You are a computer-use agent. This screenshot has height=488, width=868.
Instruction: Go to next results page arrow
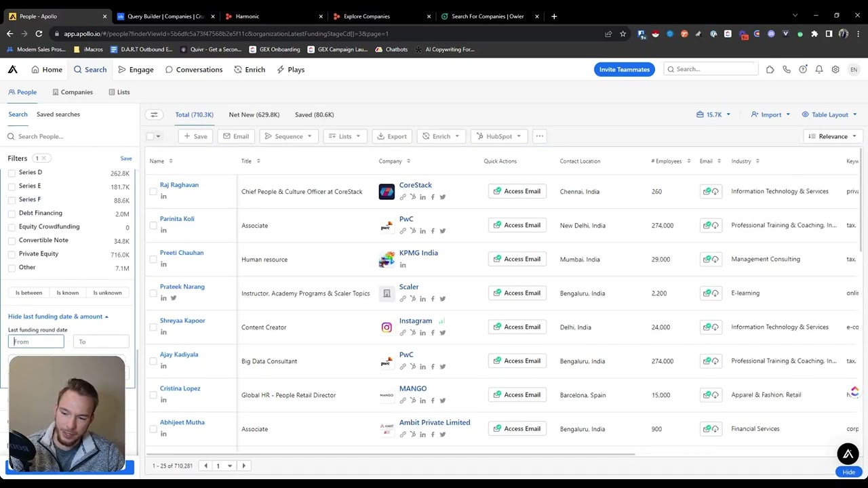tap(244, 466)
